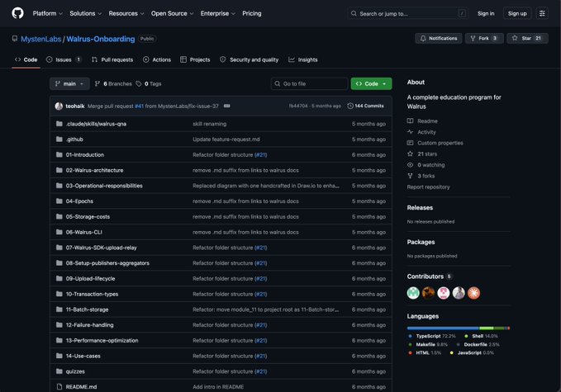Viewport: 561px width, 392px height.
Task: Click the folder icon beside 08-Setup-publishers-aggregators
Action: click(59, 263)
